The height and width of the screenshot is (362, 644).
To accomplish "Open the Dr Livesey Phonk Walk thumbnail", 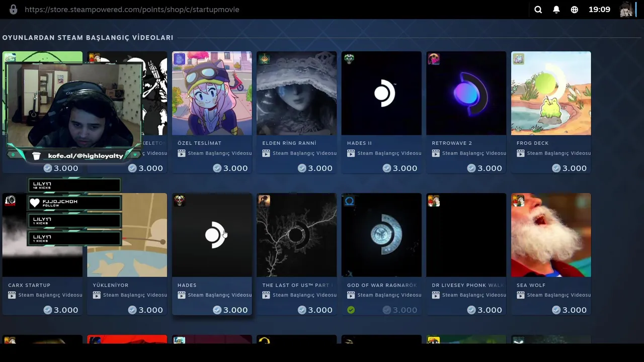I will tap(466, 235).
